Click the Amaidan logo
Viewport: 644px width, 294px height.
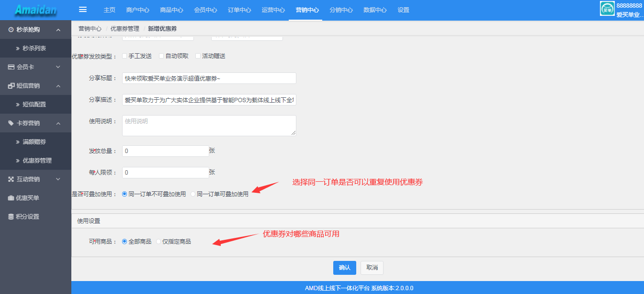point(35,10)
